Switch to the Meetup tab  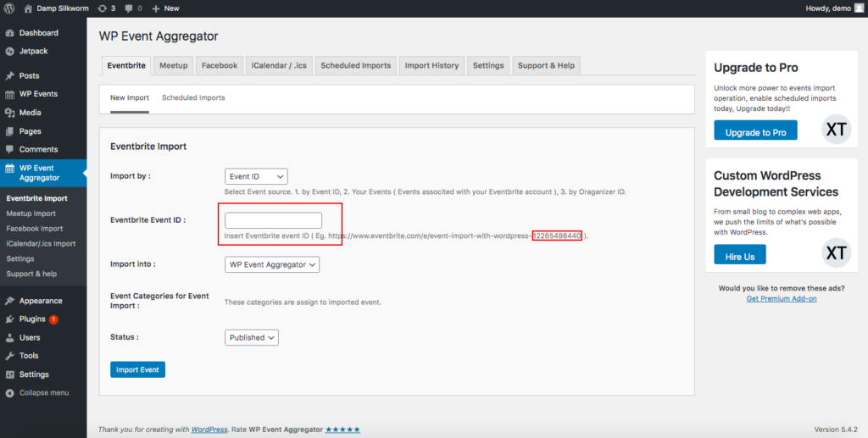[173, 65]
